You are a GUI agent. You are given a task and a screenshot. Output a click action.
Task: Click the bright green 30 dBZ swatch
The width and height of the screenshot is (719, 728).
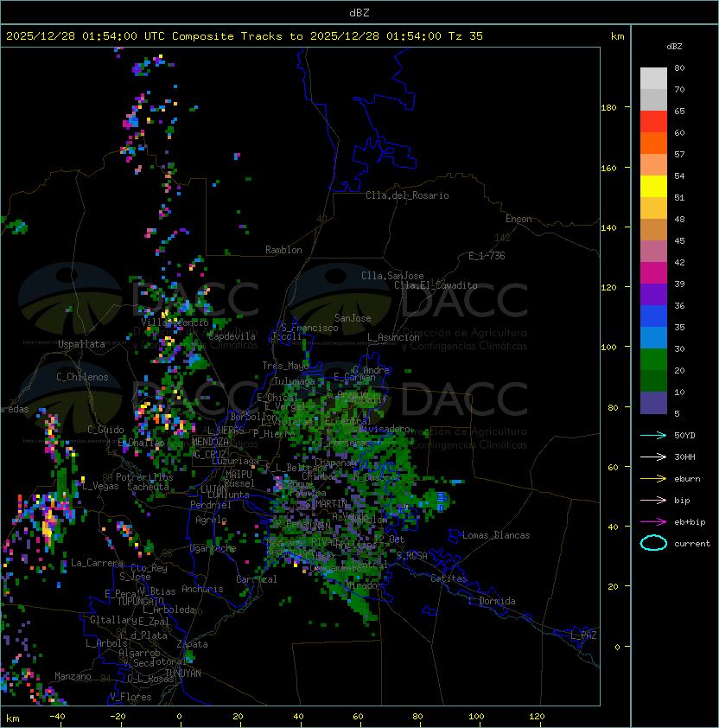point(653,360)
